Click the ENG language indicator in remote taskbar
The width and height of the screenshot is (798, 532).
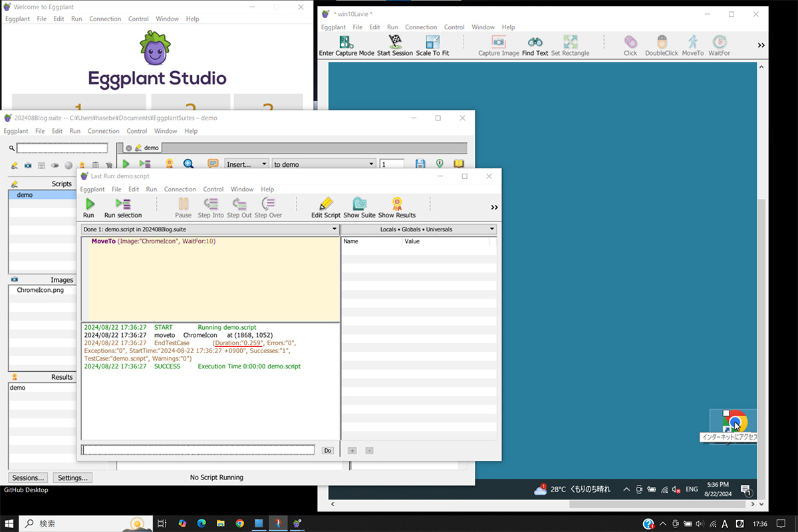tap(692, 489)
